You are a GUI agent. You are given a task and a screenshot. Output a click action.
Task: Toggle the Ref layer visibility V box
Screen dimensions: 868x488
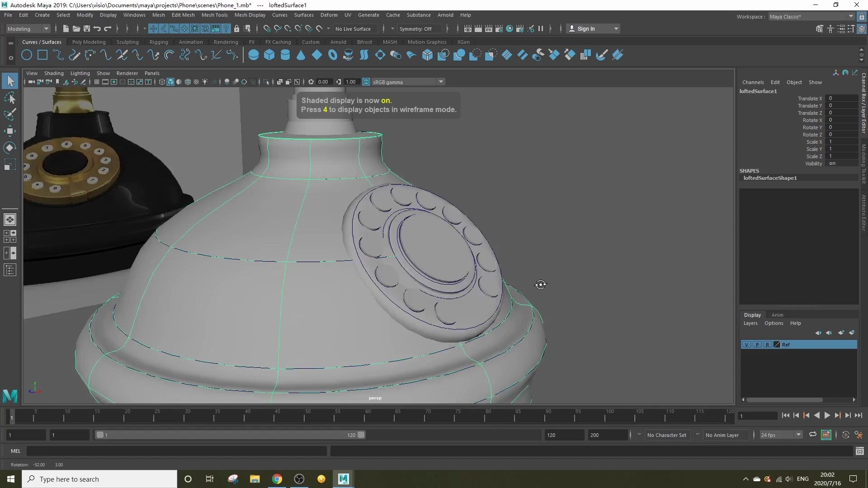[747, 344]
